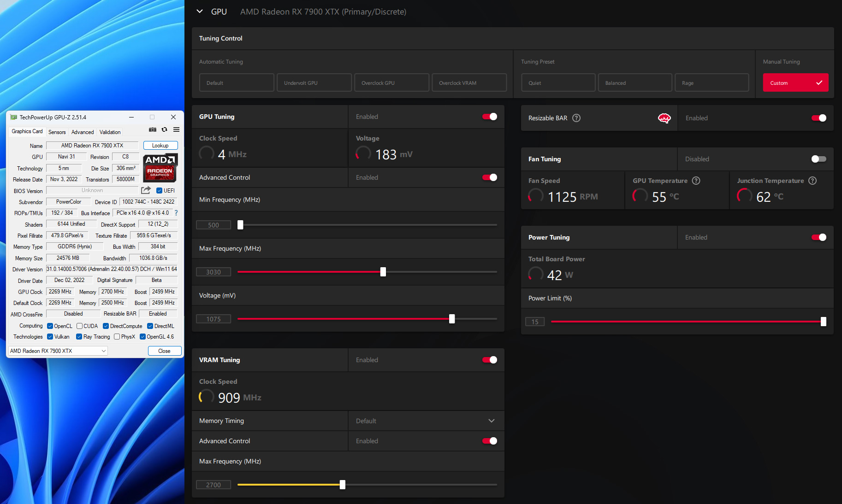
Task: Open the GPU-Z hamburger menu
Action: click(176, 130)
